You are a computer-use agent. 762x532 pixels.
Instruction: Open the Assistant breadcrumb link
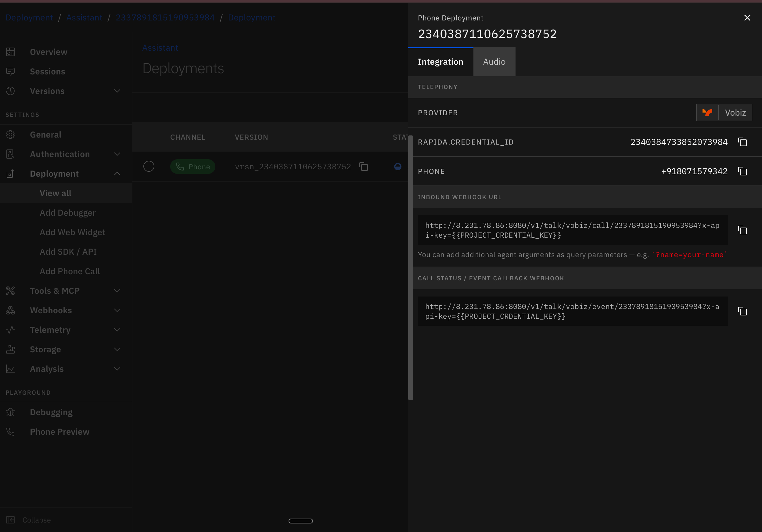84,18
